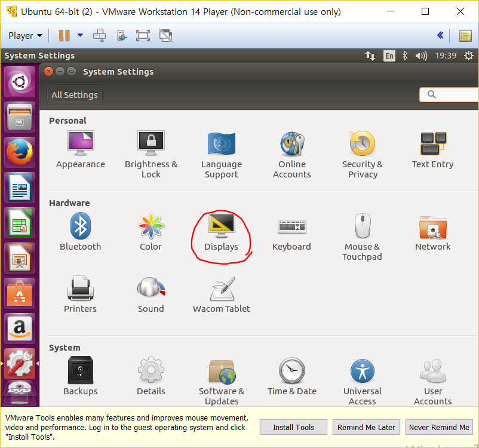The height and width of the screenshot is (448, 479).
Task: Expand the power options arrow beside pause
Action: [80, 36]
